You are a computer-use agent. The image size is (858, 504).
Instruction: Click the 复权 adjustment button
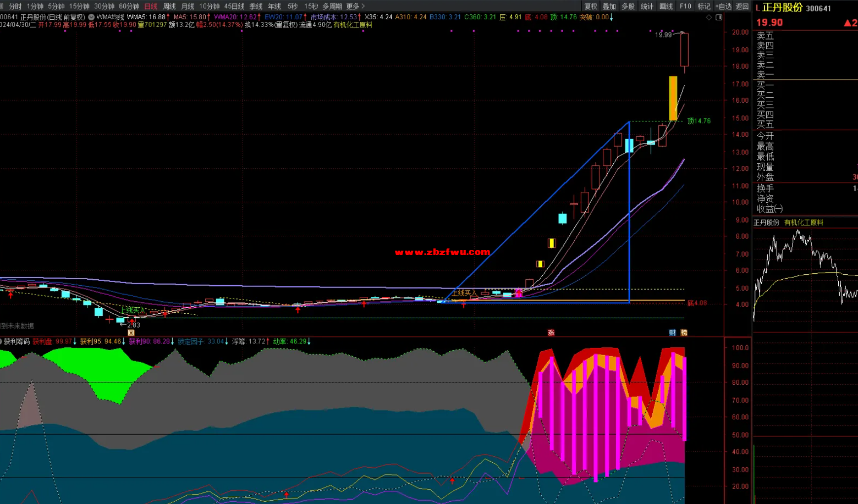[x=591, y=6]
